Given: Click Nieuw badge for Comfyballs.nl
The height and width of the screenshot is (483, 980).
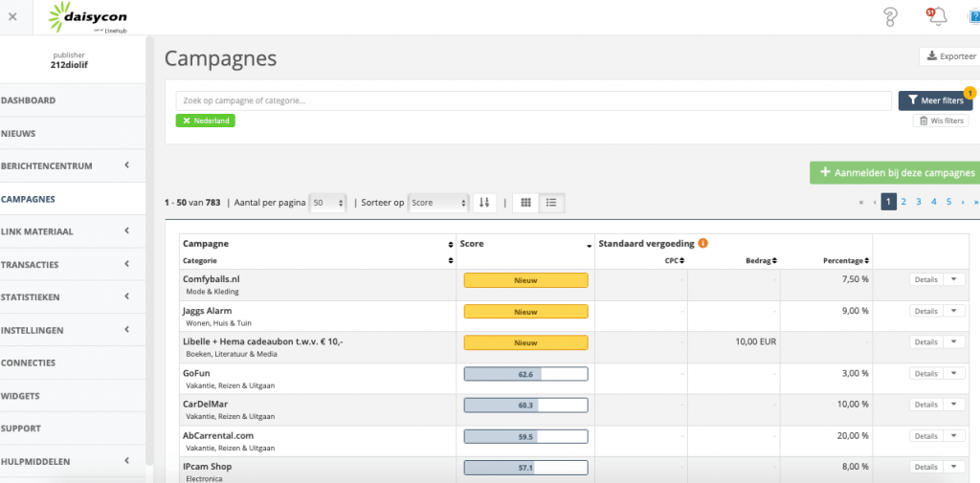Looking at the screenshot, I should (x=525, y=280).
